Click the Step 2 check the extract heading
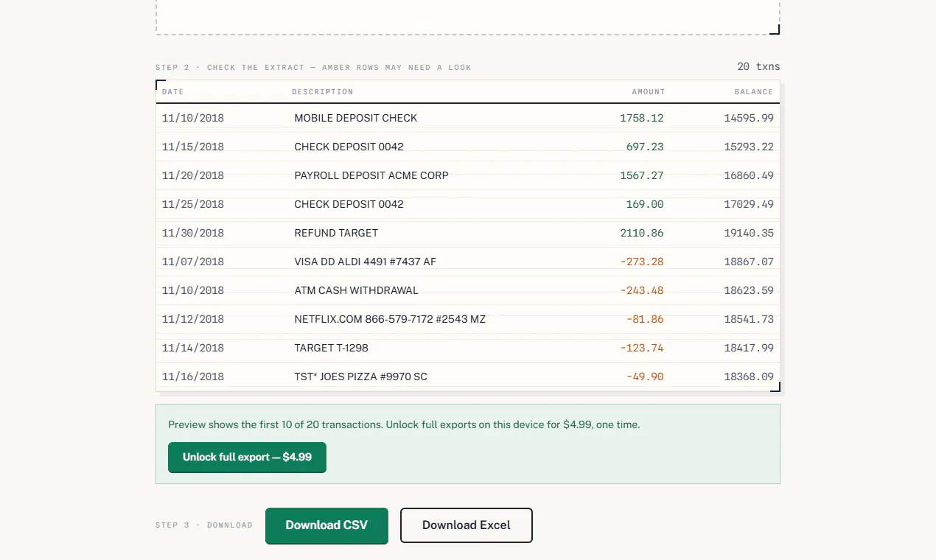This screenshot has width=936, height=560. tap(313, 68)
